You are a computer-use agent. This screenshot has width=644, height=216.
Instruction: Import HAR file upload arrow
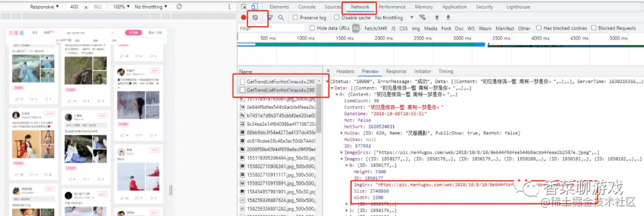pos(436,18)
